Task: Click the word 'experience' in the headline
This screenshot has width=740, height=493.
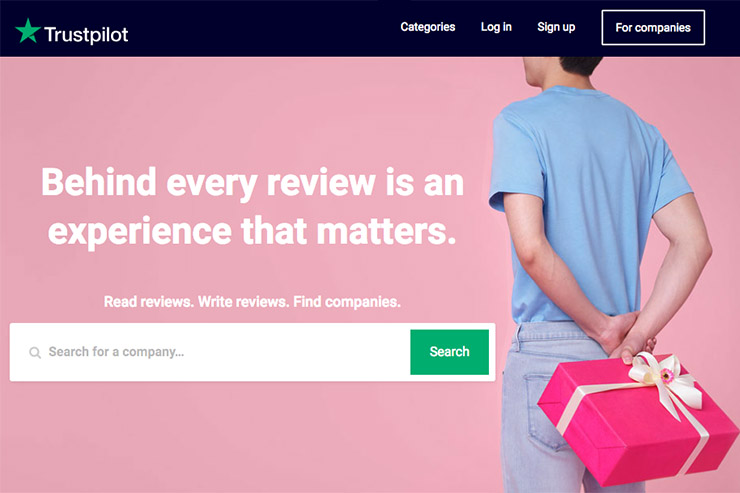Action: pyautogui.click(x=140, y=232)
